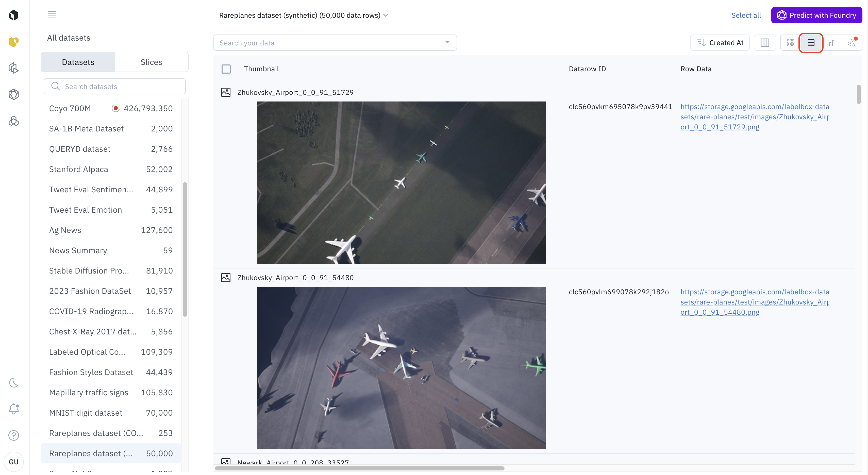Screen dimensions: 868x475
Task: Open cluster scatter view icon
Action: point(852,43)
